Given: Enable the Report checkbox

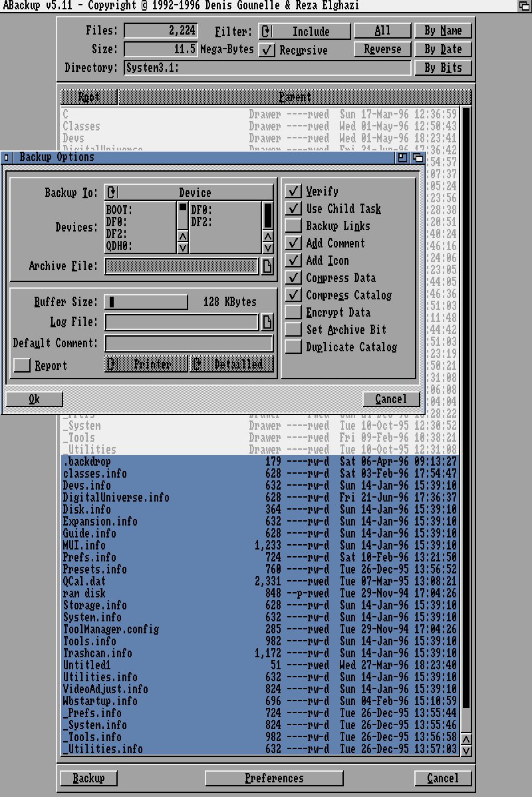Looking at the screenshot, I should point(23,365).
